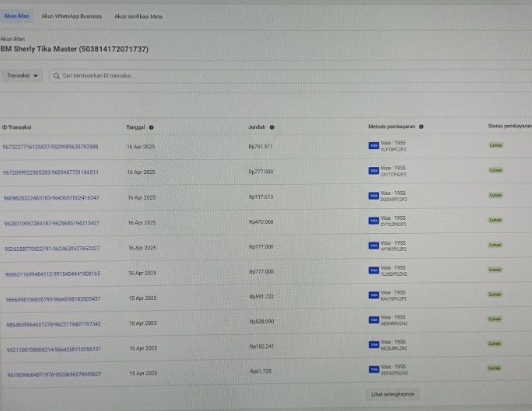Click Visa card icon in Rp117.613 row
532x411 pixels.
click(373, 196)
